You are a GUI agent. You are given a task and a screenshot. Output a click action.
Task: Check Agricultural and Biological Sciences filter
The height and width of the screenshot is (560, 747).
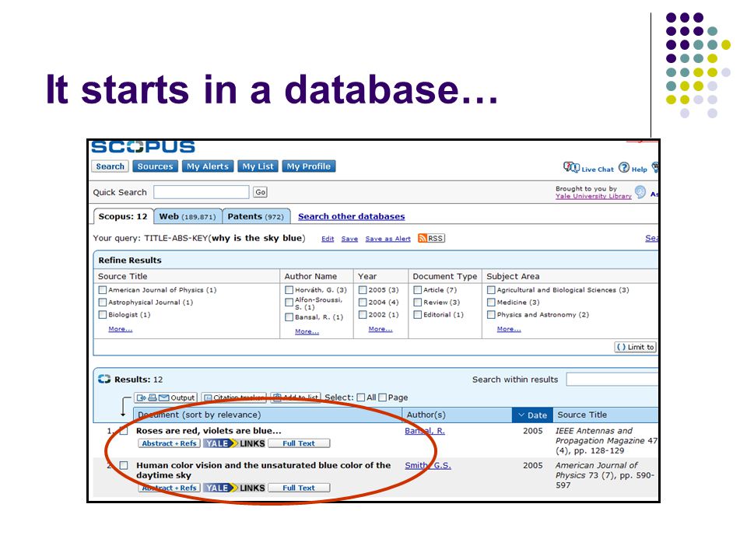(491, 289)
